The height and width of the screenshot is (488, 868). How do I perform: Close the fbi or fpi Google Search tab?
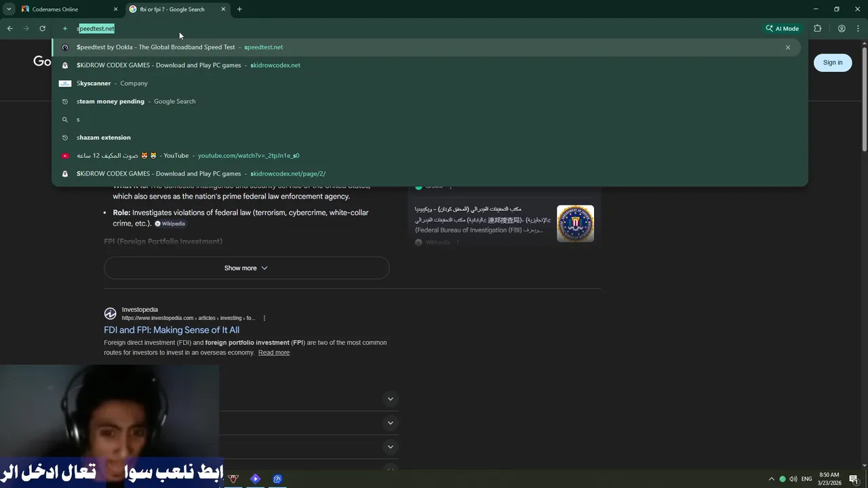[x=223, y=9]
